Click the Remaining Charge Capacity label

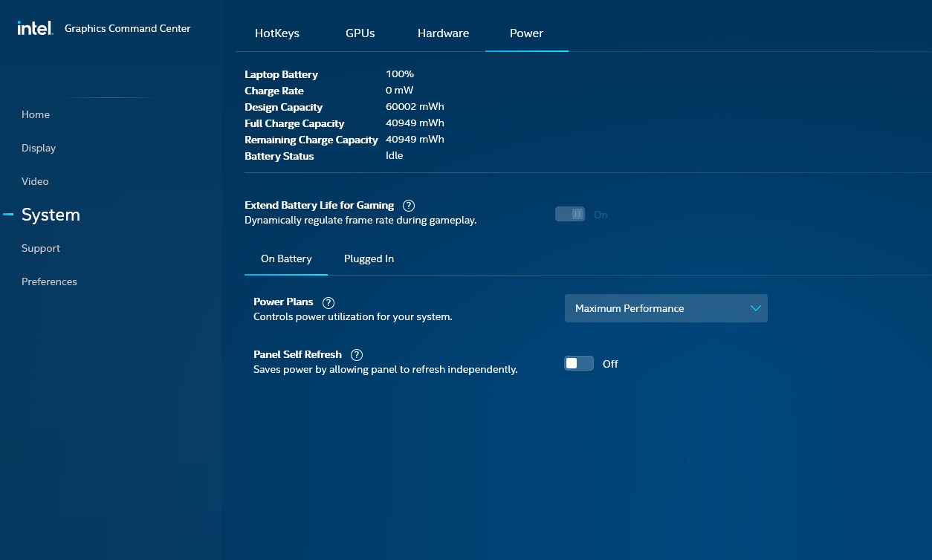click(x=311, y=140)
